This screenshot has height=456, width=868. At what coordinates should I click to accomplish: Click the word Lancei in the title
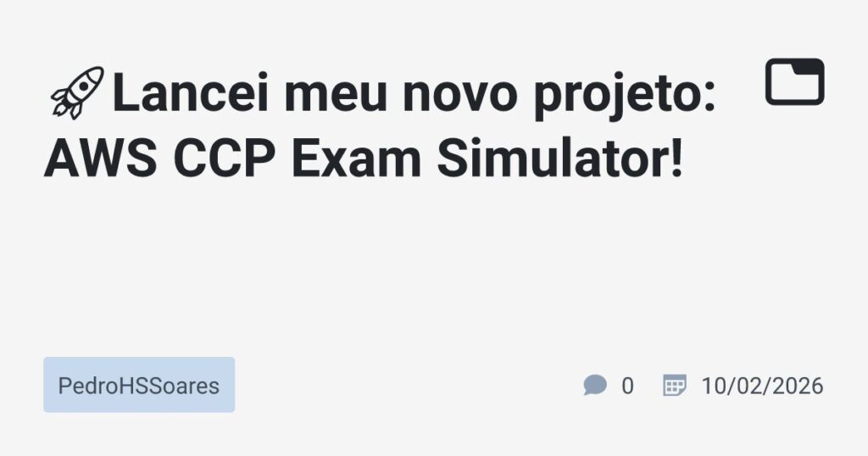pyautogui.click(x=191, y=93)
